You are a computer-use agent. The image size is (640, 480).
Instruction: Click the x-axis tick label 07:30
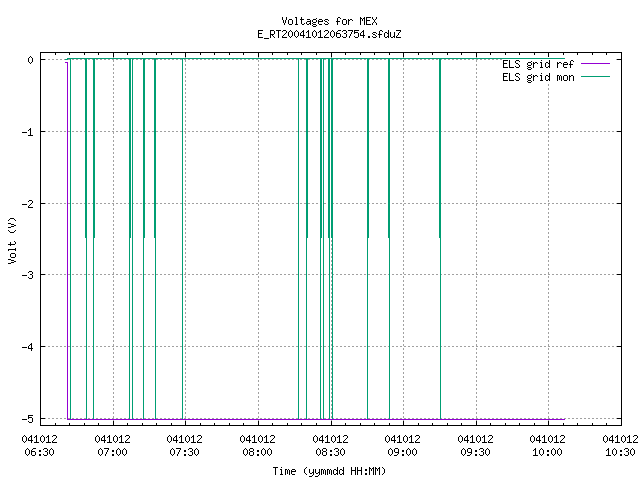tap(184, 452)
